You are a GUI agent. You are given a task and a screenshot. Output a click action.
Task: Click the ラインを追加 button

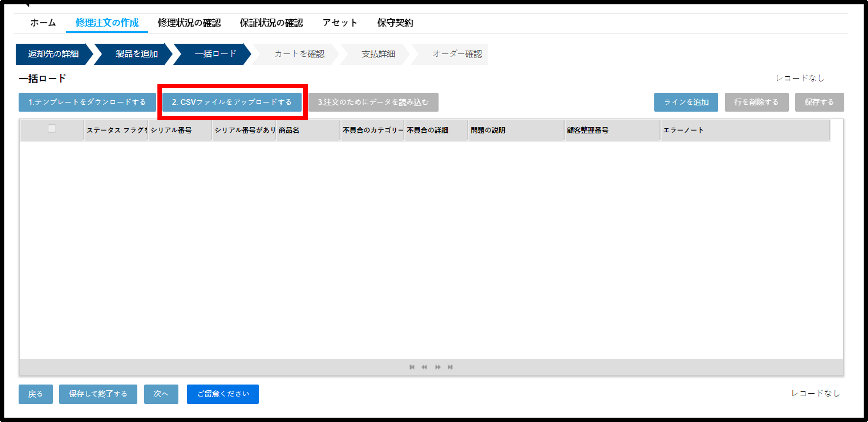(686, 102)
